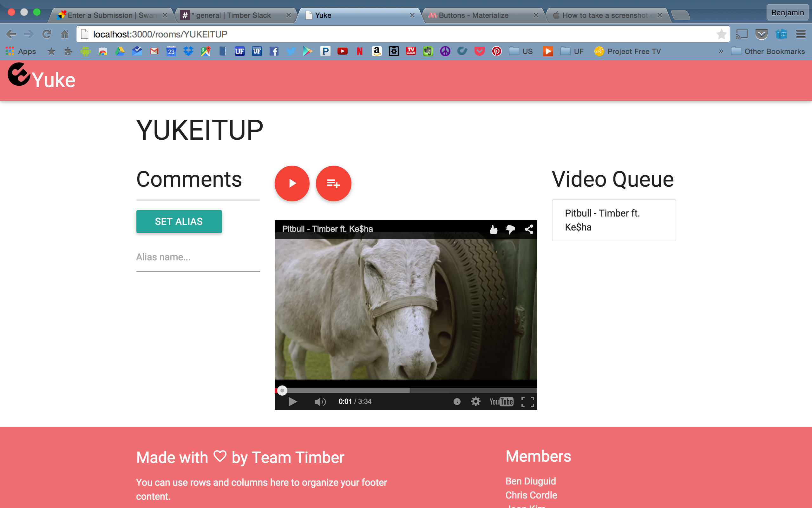Close the Buttons - Materialize tab
The image size is (812, 508).
coord(536,15)
